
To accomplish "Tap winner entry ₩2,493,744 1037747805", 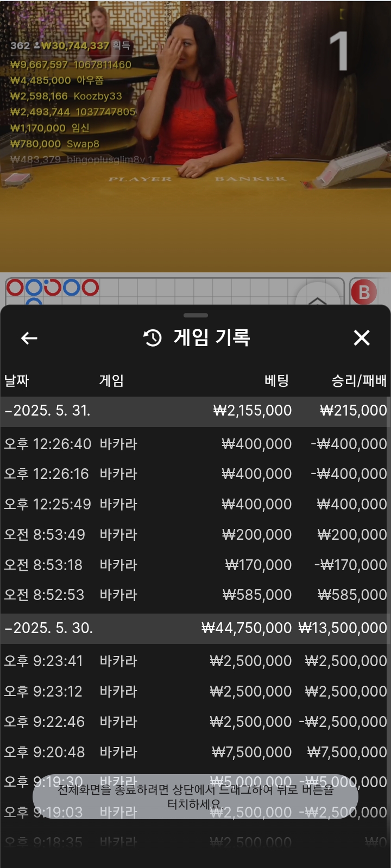I will 73,112.
